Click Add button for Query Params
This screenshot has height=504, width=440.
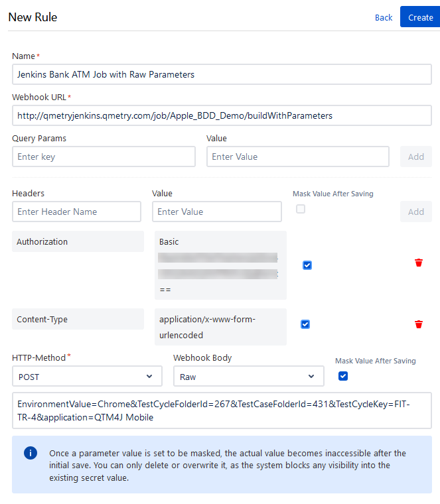coord(416,157)
